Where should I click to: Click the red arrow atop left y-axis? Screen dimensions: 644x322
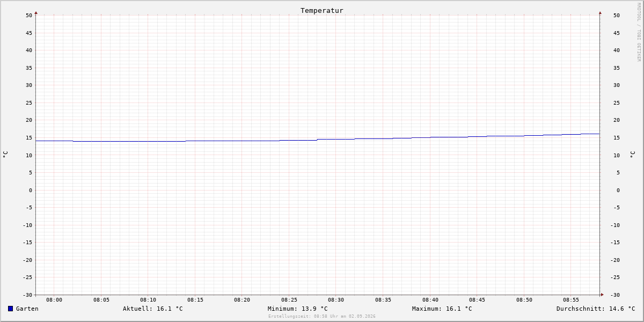[x=36, y=12]
